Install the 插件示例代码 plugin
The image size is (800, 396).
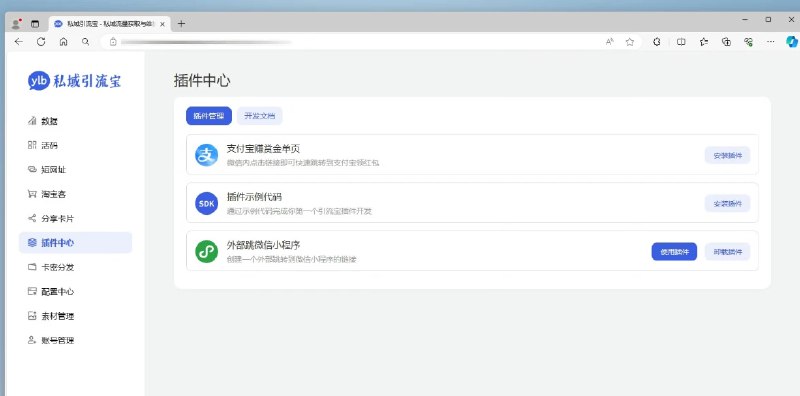728,204
